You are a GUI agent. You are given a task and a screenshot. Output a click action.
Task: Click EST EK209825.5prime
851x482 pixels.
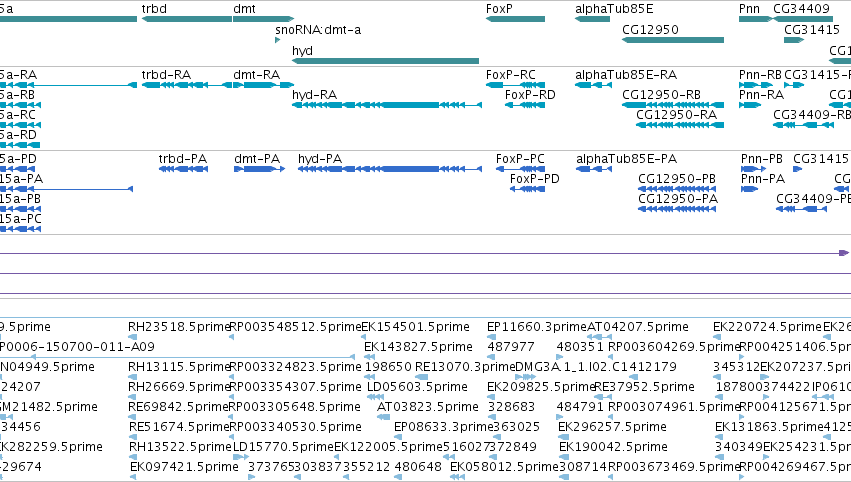tap(542, 387)
